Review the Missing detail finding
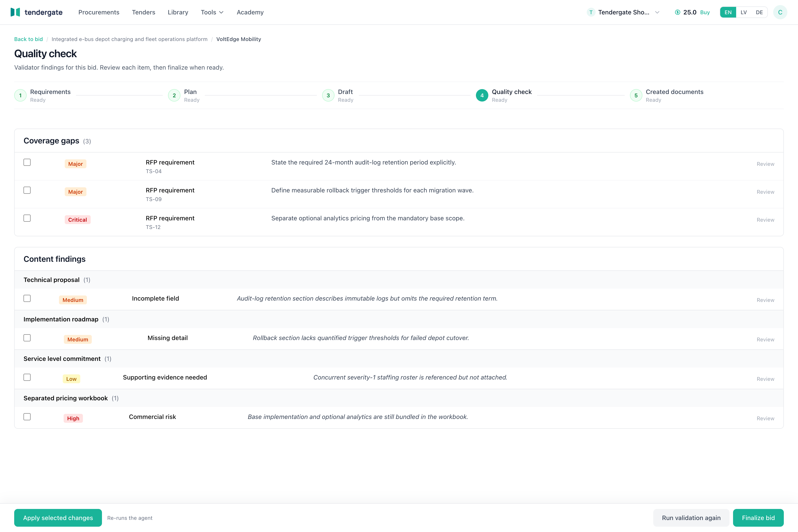Viewport: 798px width, 532px height. click(x=765, y=339)
